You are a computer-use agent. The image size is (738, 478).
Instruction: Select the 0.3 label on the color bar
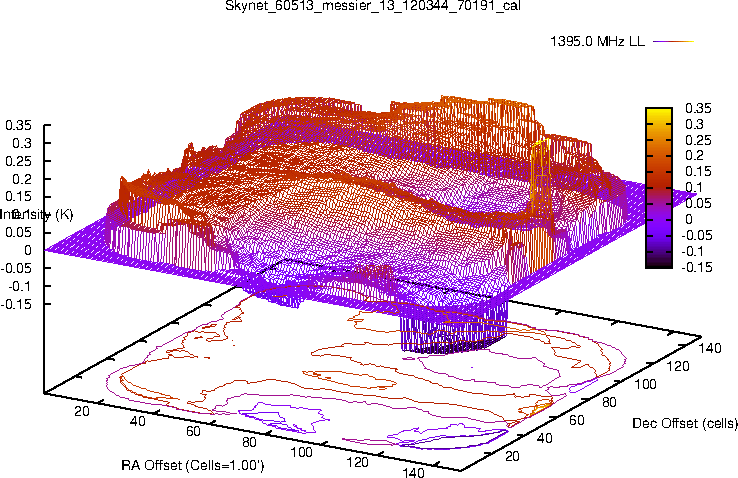click(x=694, y=124)
